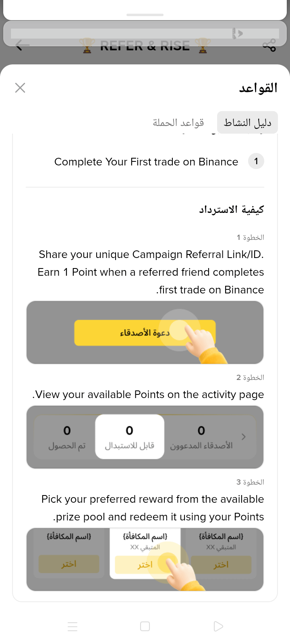290x644 pixels.
Task: Tap the highlighted اختر button in the middle card
Action: pos(145,565)
